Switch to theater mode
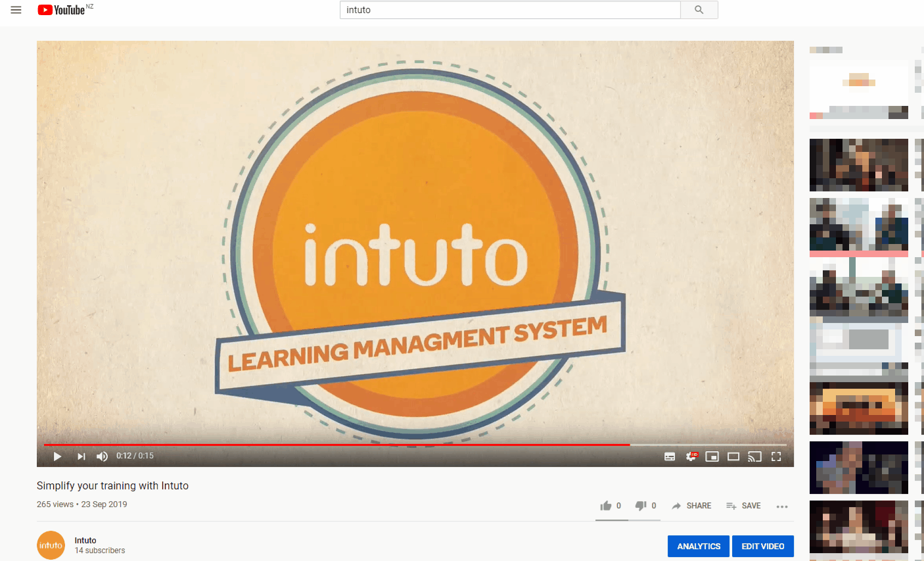The height and width of the screenshot is (561, 924). coord(733,456)
